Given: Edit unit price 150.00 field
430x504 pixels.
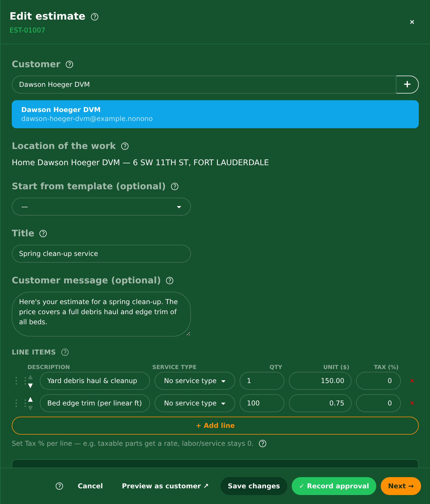Looking at the screenshot, I should (x=320, y=381).
